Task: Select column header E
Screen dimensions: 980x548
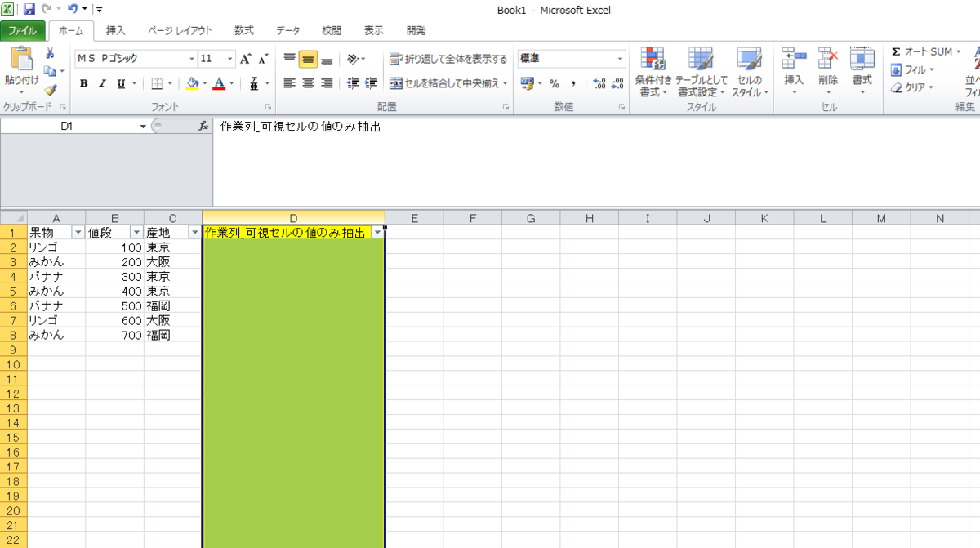Action: pyautogui.click(x=414, y=218)
